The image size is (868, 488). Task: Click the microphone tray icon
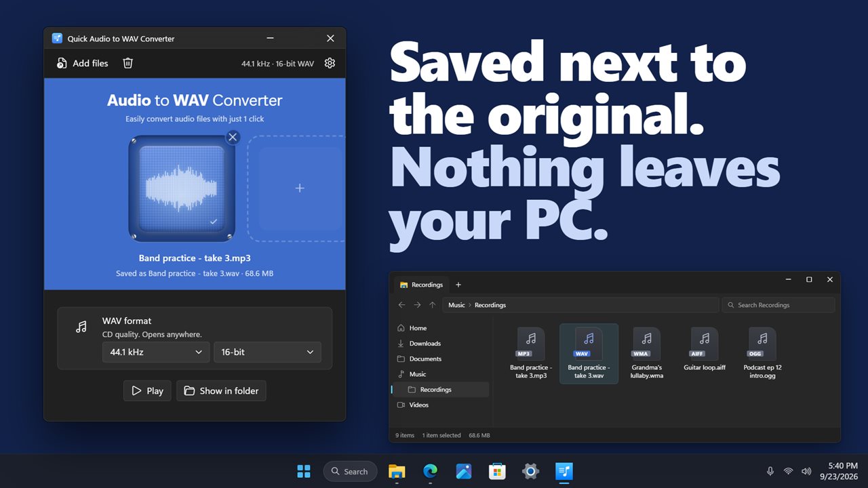tap(770, 471)
